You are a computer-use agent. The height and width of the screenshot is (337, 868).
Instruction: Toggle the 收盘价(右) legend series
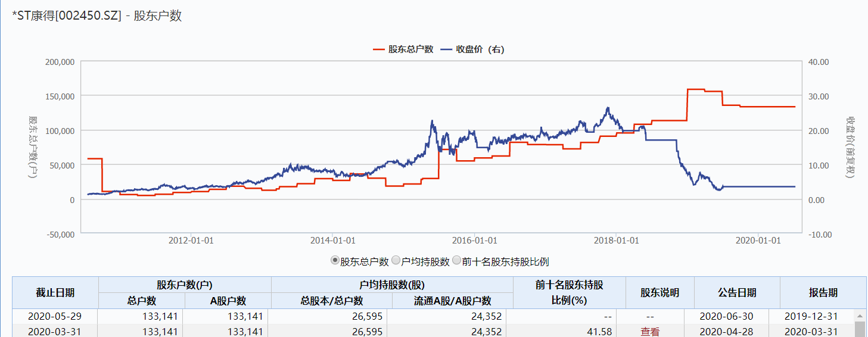[472, 49]
